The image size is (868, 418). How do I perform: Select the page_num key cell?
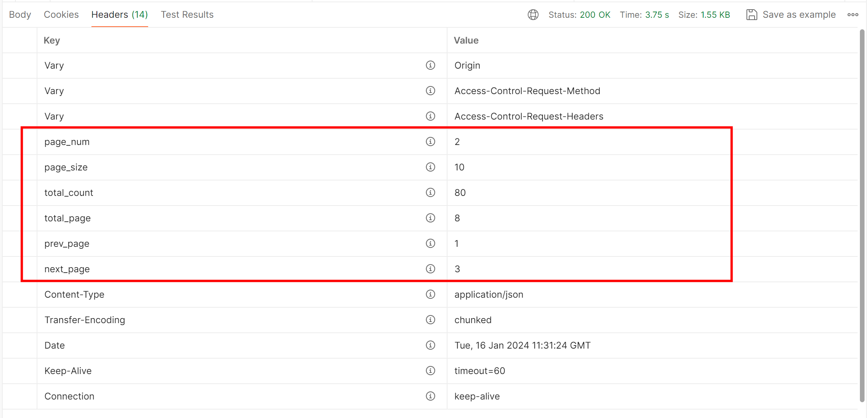[242, 142]
